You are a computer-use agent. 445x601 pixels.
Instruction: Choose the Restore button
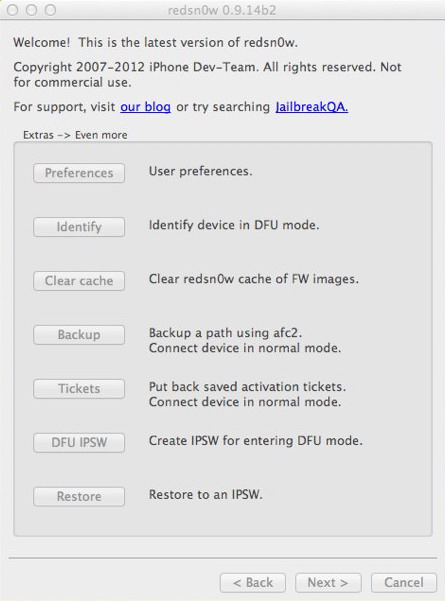79,496
